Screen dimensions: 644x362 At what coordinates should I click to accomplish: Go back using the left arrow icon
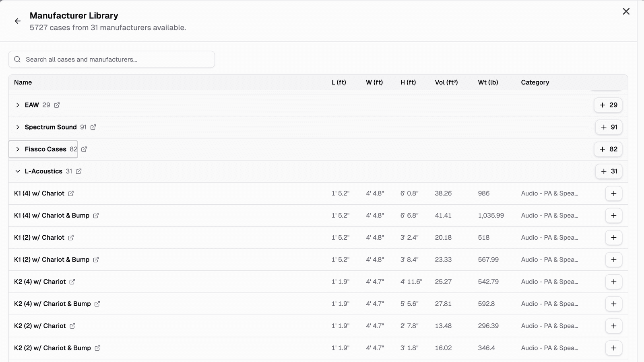tap(18, 21)
